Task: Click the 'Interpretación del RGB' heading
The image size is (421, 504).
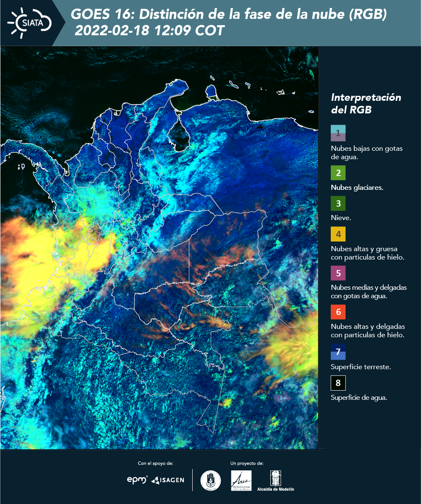Action: (x=366, y=103)
